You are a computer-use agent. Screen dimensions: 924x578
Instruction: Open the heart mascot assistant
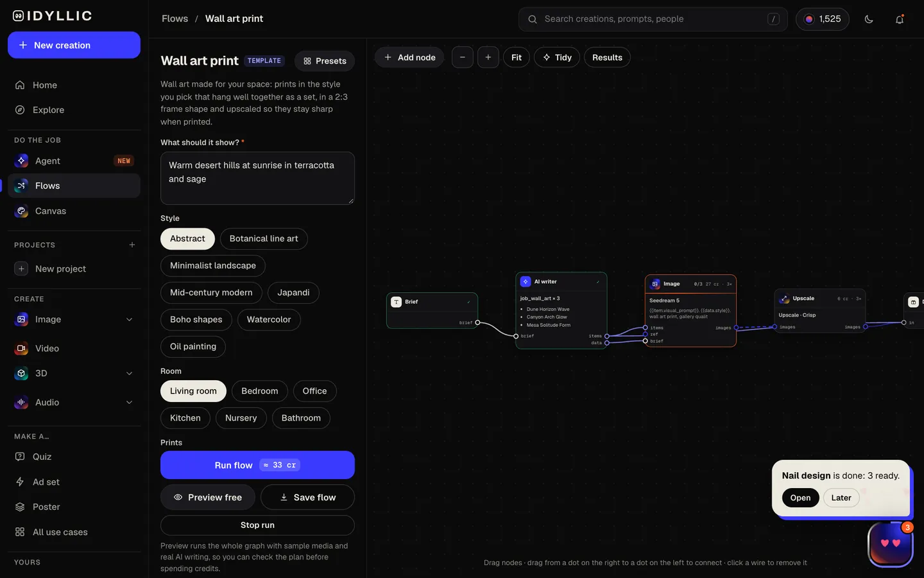point(891,544)
